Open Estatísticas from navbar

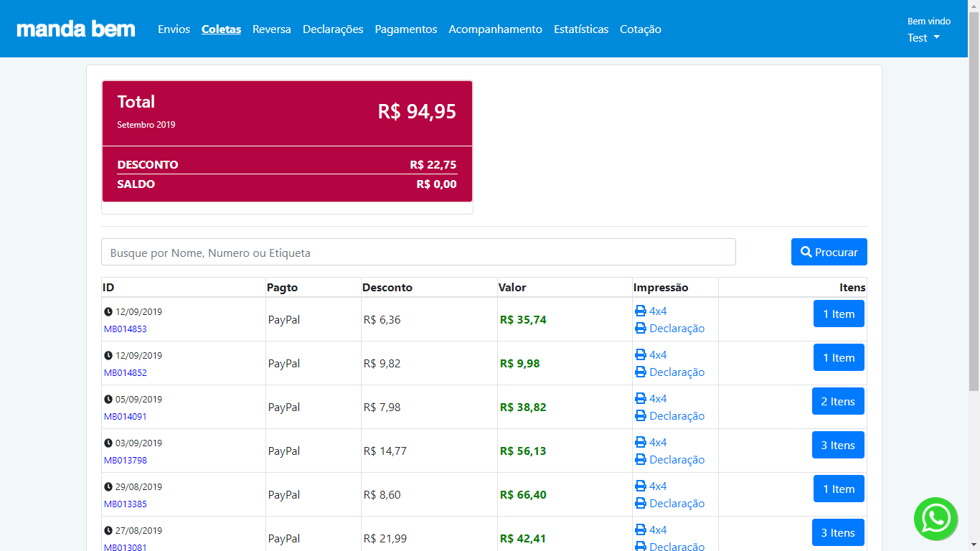[581, 29]
